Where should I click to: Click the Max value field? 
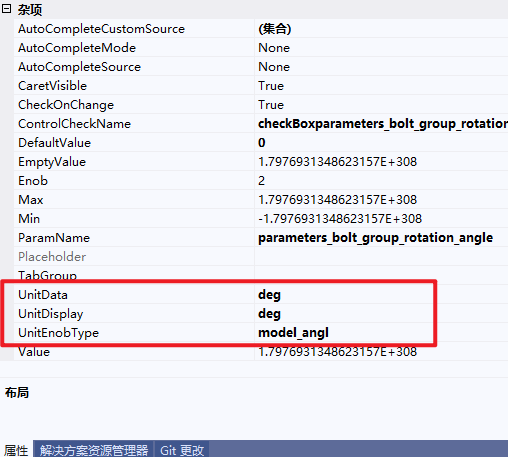coord(381,200)
